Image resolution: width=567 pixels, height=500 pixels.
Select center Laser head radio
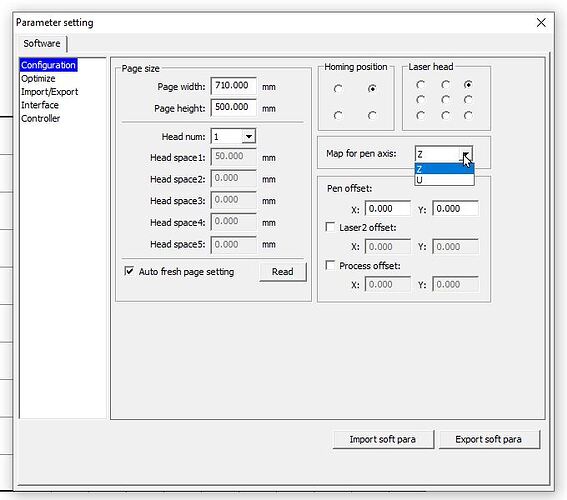pyautogui.click(x=446, y=99)
